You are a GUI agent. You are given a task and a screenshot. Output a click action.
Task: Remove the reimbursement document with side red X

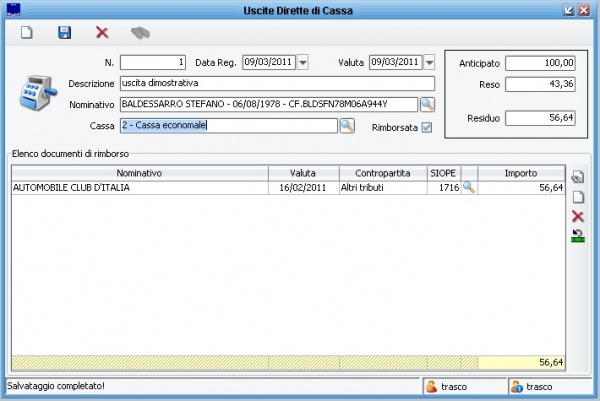(x=577, y=216)
